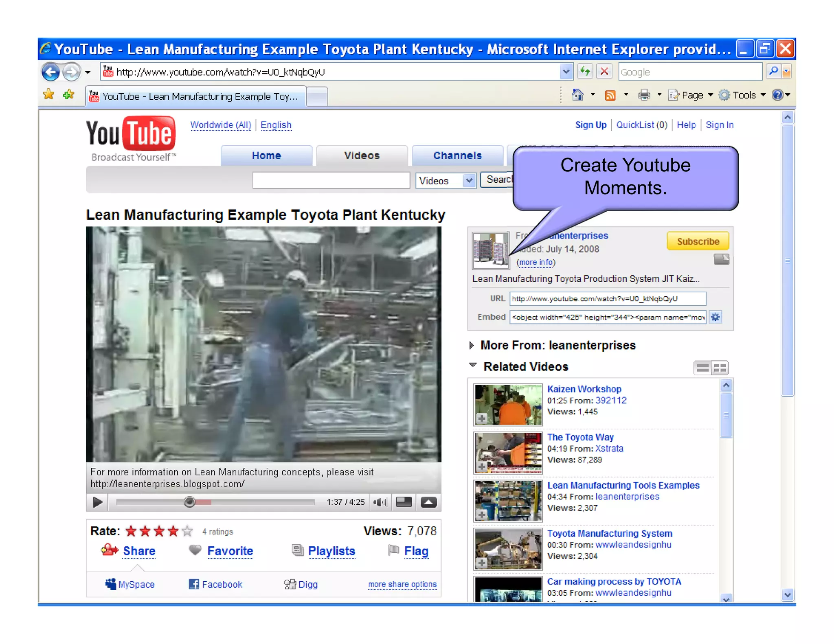Viewport: 834px width, 644px height.
Task: Customize embed code with the gear icon
Action: [715, 317]
